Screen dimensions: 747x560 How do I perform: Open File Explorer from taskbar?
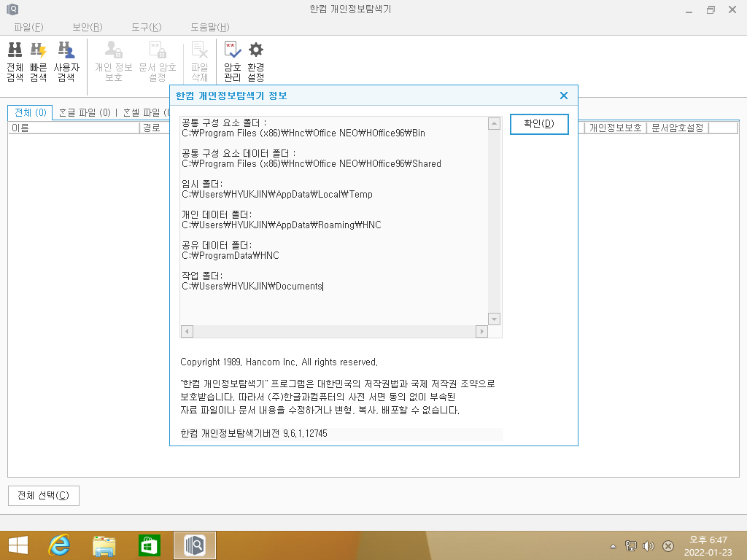click(x=104, y=545)
